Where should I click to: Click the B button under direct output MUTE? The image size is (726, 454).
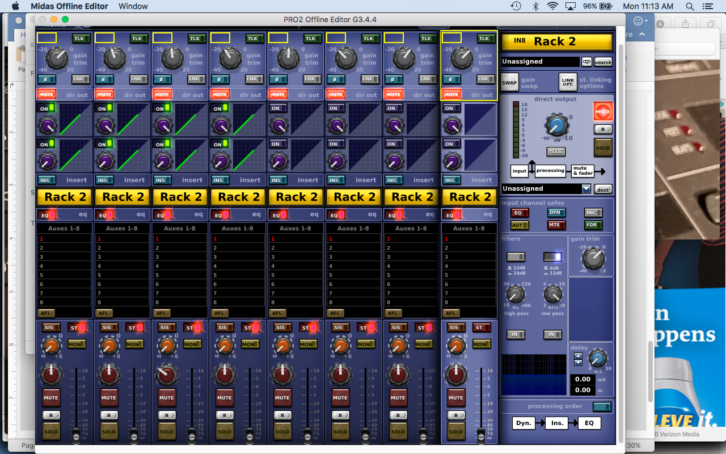pos(603,129)
